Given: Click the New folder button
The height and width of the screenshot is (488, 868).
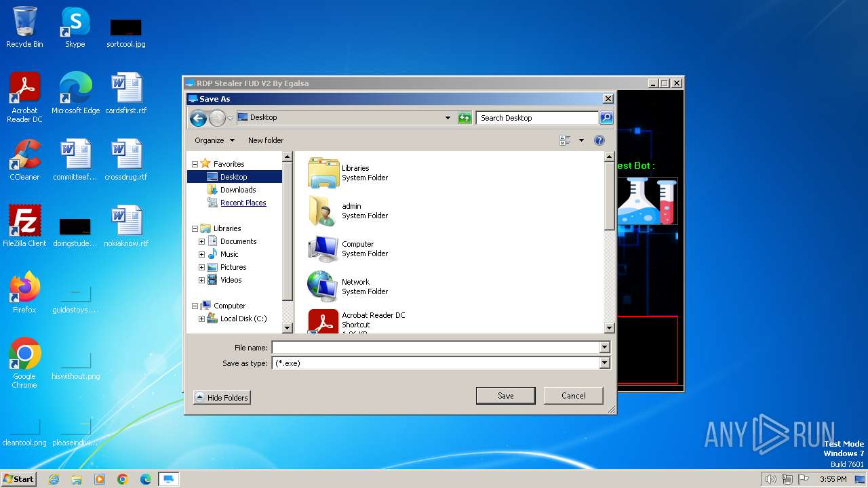Looking at the screenshot, I should pos(266,140).
